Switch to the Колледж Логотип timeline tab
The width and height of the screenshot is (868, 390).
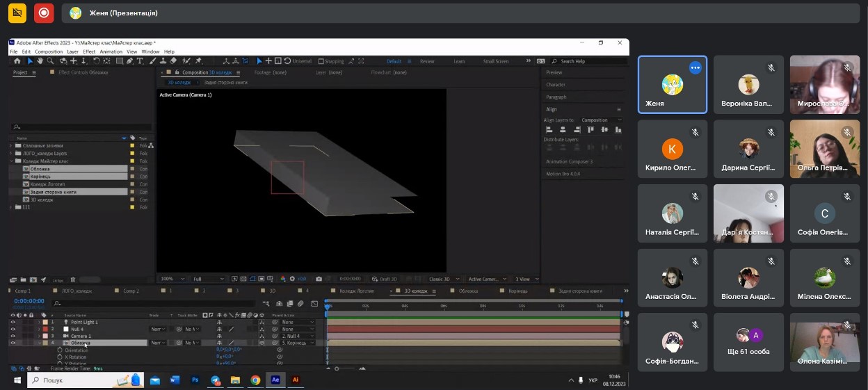click(x=356, y=291)
